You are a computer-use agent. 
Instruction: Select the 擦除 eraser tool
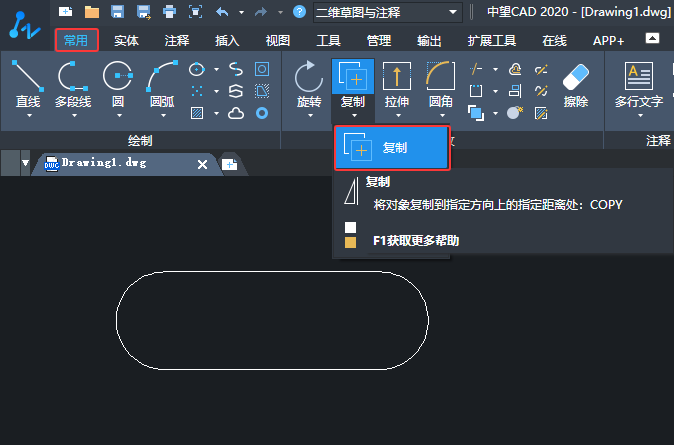pos(576,85)
